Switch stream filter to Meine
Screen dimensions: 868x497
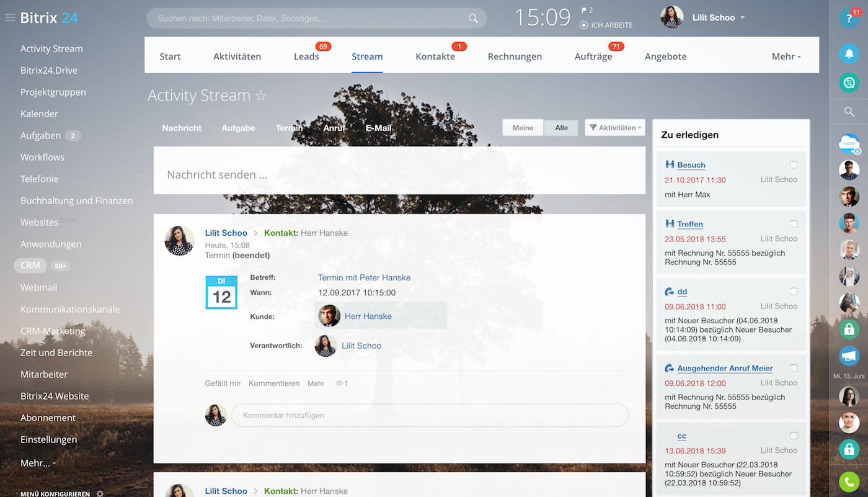click(523, 128)
